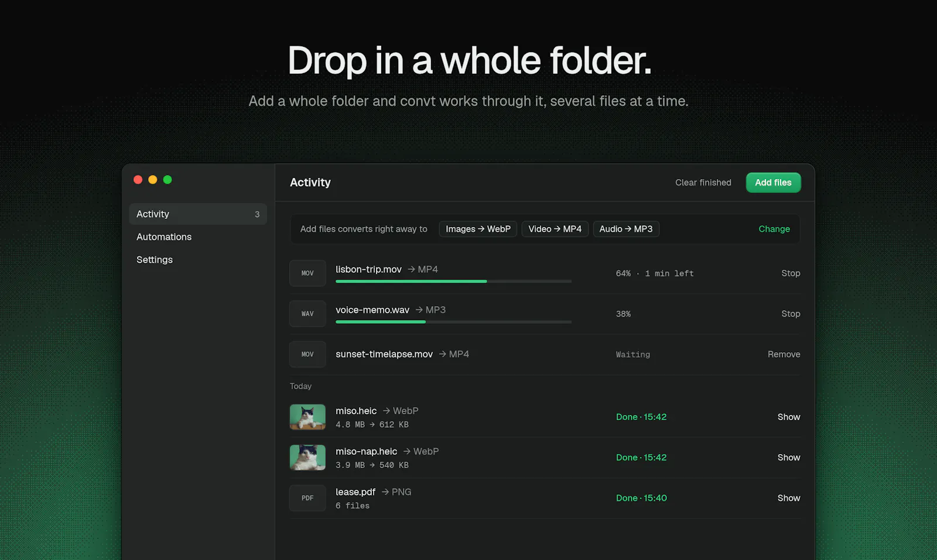Open Automations in the sidebar
937x560 pixels.
click(164, 237)
